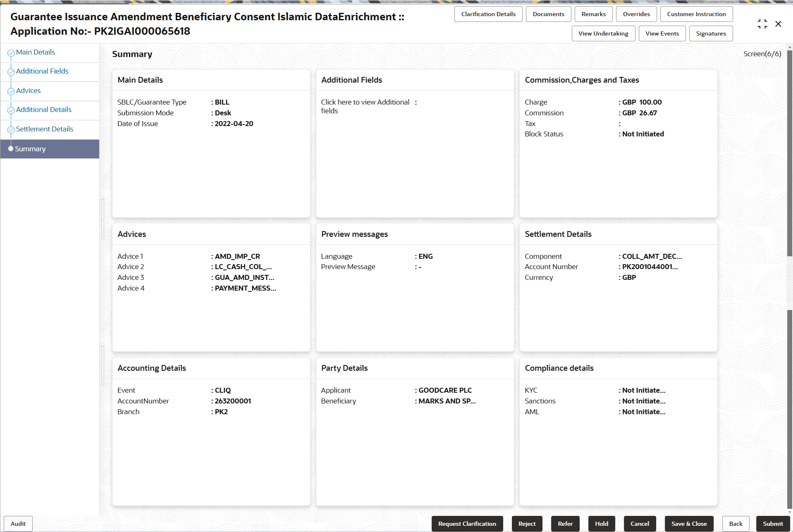Click Request Clarification
Image resolution: width=793 pixels, height=532 pixels.
pos(467,524)
